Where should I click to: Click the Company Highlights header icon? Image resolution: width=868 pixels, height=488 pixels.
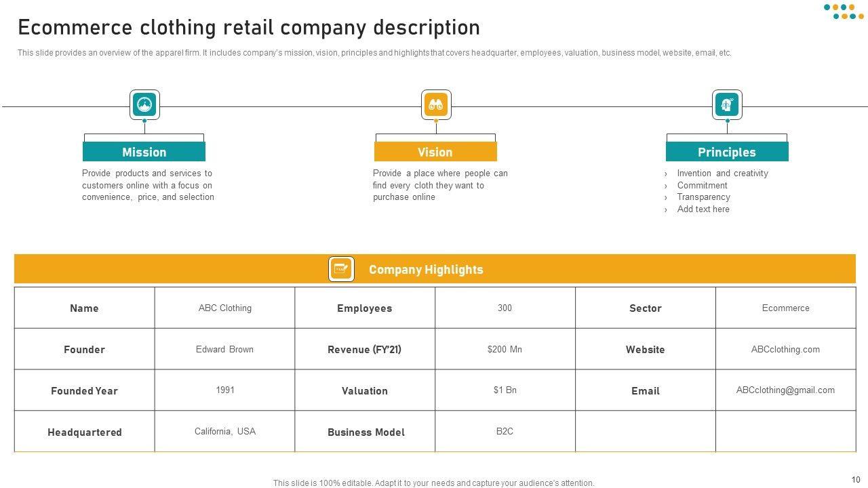coord(341,269)
